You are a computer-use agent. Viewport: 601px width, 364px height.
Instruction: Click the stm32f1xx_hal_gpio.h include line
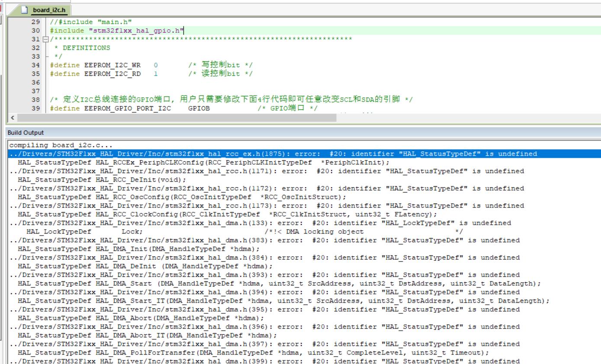(x=117, y=31)
